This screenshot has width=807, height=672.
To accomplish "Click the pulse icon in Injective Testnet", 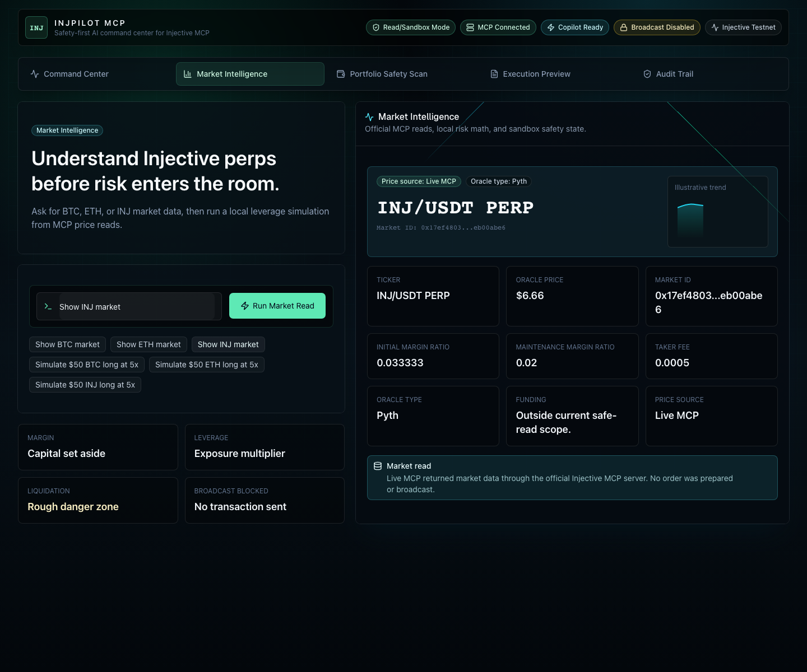I will [715, 27].
